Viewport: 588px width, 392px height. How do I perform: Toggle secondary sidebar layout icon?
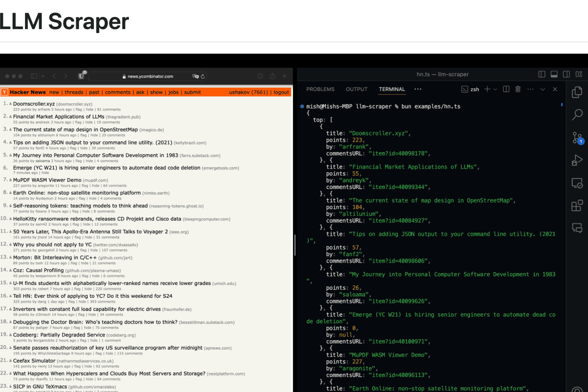pyautogui.click(x=566, y=74)
